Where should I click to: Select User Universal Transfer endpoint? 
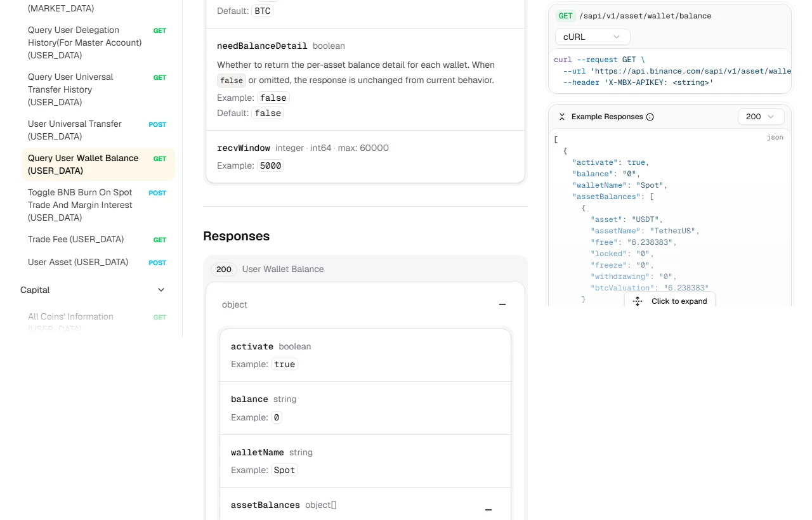click(97, 130)
